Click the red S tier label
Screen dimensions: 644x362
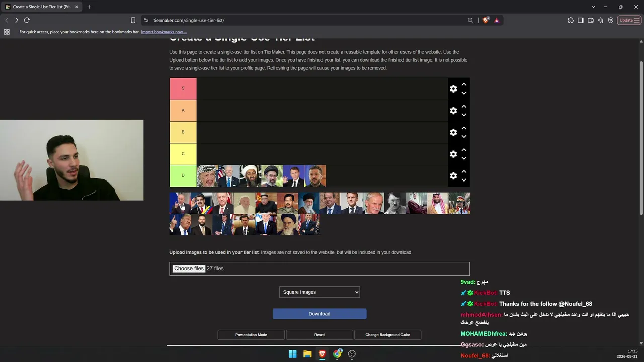pyautogui.click(x=183, y=88)
